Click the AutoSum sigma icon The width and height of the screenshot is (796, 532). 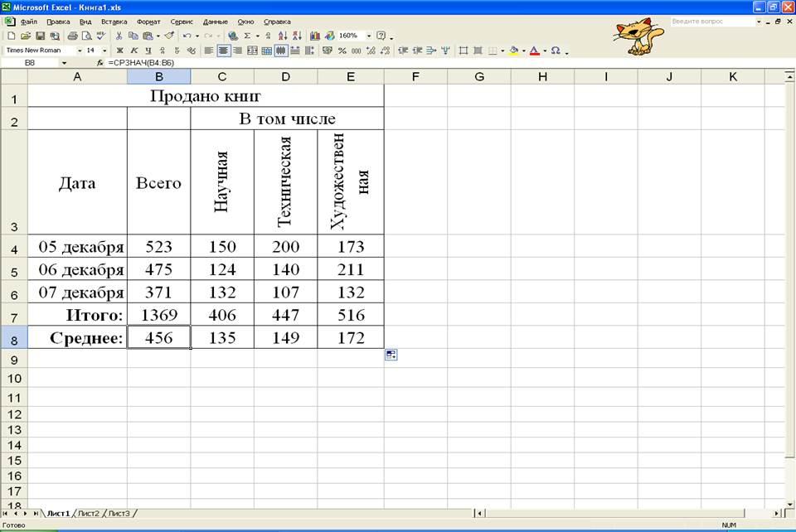coord(247,36)
